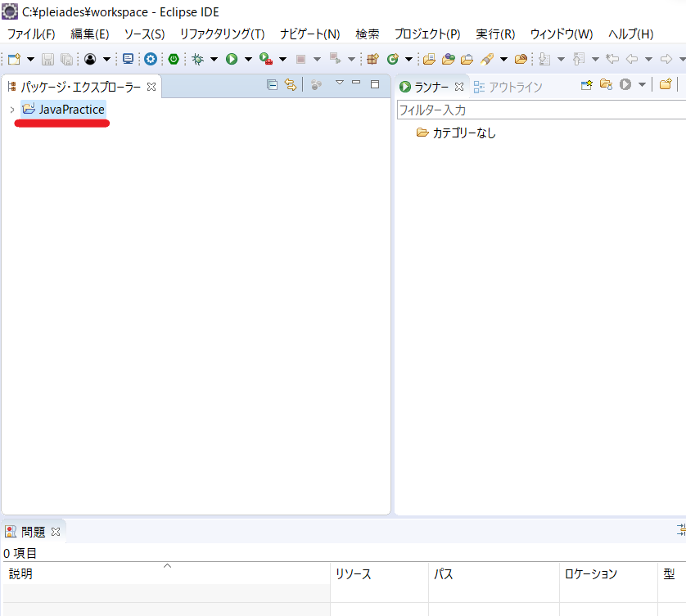The image size is (686, 616).
Task: Maximize the Package Explorer view
Action: click(375, 84)
